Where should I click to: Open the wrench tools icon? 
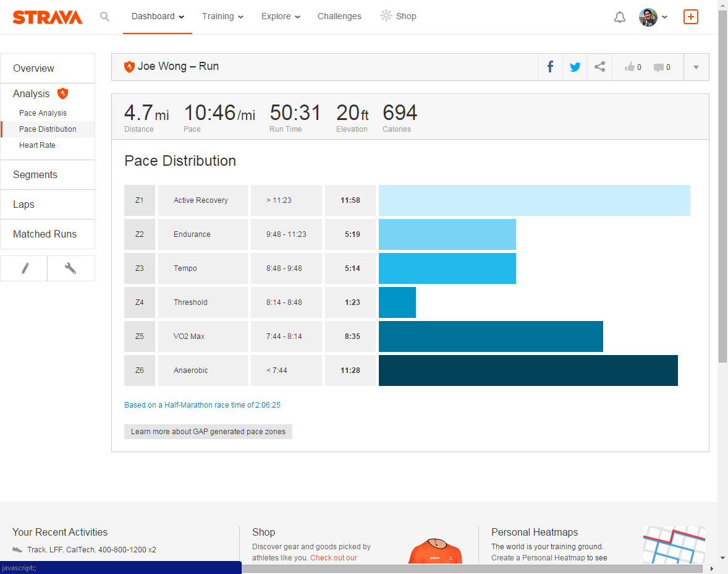(x=70, y=268)
